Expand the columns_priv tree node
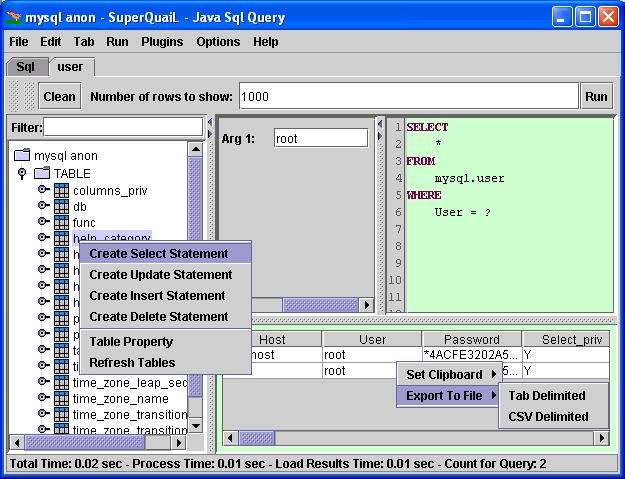625x479 pixels. pyautogui.click(x=43, y=190)
